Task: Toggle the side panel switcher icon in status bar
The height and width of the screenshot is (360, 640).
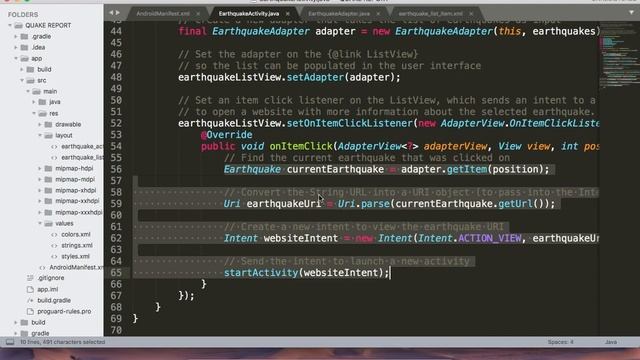Action: pyautogui.click(x=10, y=342)
